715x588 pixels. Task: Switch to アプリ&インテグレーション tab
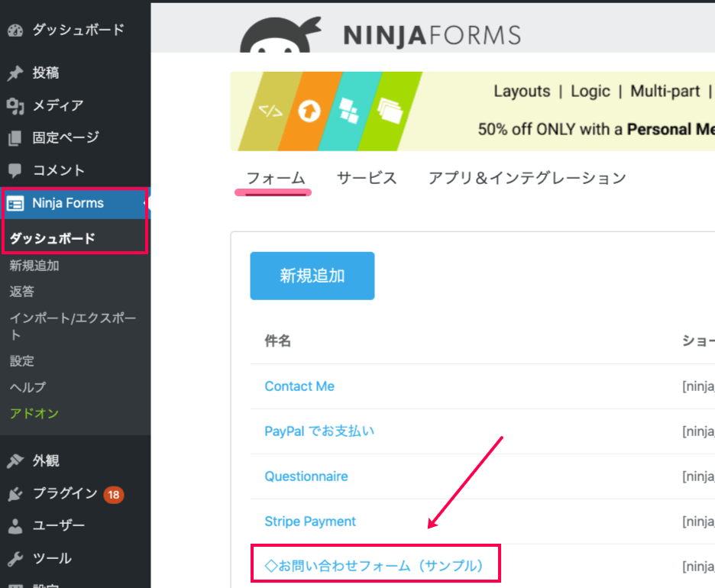pyautogui.click(x=527, y=178)
